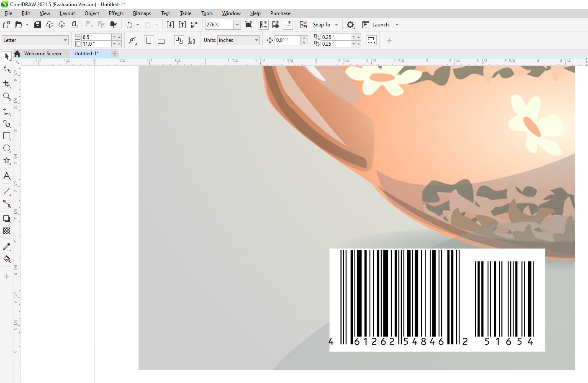This screenshot has height=383, width=588.
Task: Select the Zoom magnifier tool
Action: point(7,96)
